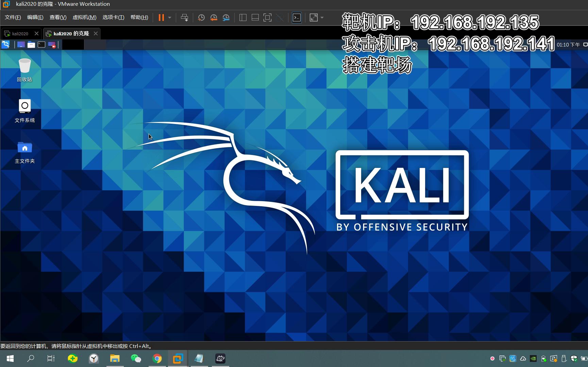Open the 虚拟机(M) menu
The height and width of the screenshot is (367, 588).
coord(84,17)
